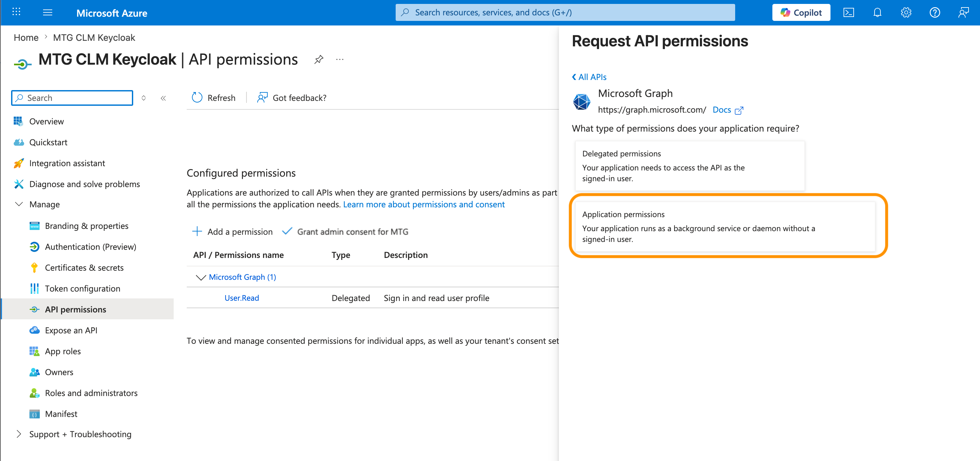
Task: Click the Token configuration icon
Action: (x=34, y=289)
